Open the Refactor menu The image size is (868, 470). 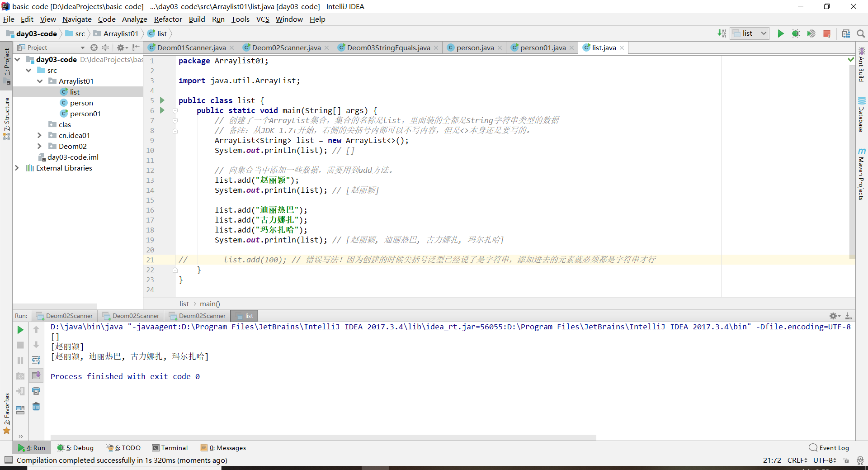[x=168, y=19]
